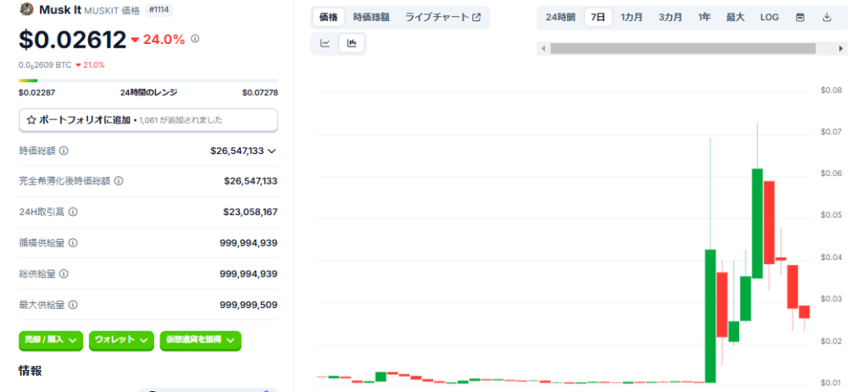This screenshot has width=868, height=392.
Task: Click the download chart data icon
Action: click(827, 17)
